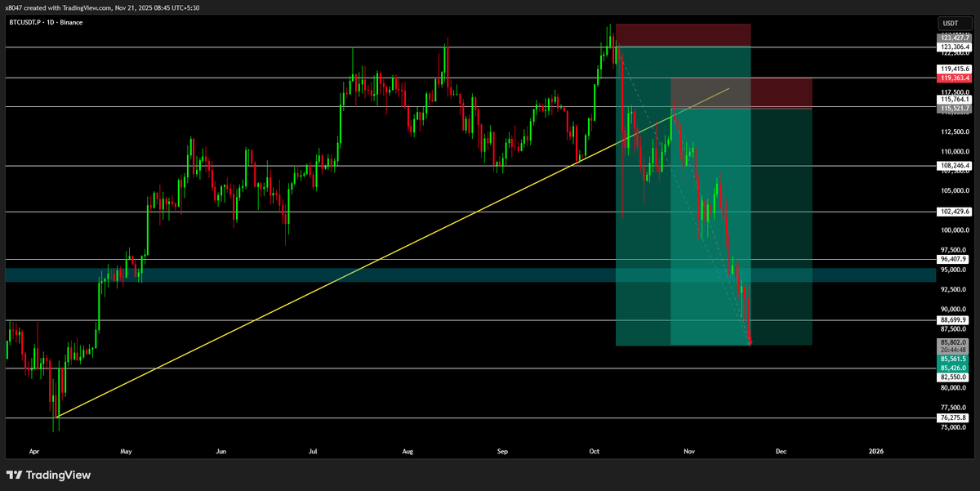Click the 115,764.1 price label
This screenshot has width=980, height=491.
tap(953, 99)
